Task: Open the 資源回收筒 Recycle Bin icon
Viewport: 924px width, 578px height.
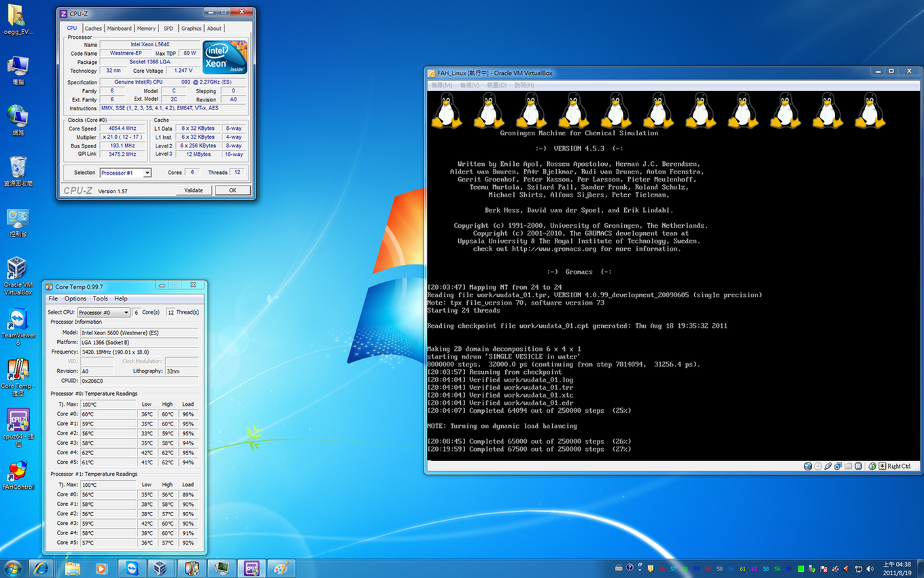Action: coord(18,171)
